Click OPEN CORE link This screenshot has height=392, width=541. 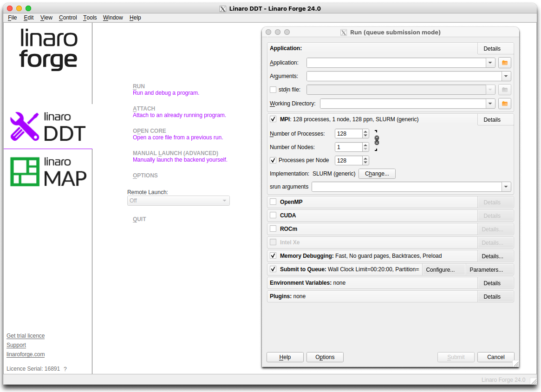click(150, 131)
